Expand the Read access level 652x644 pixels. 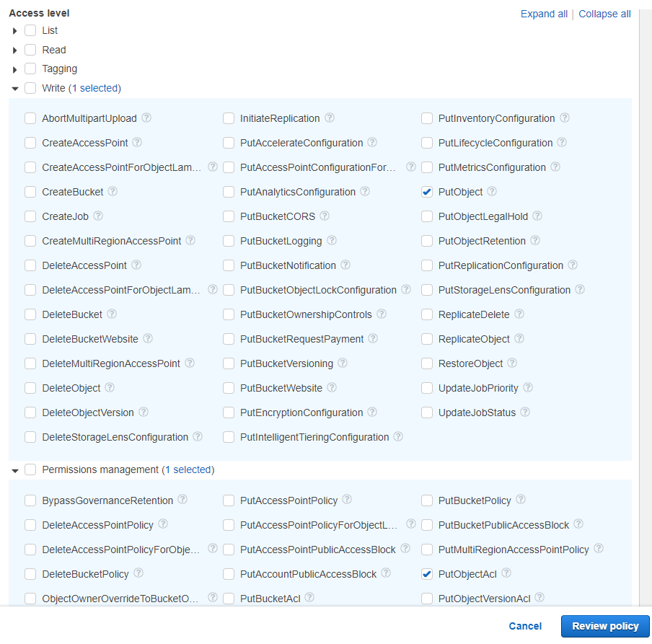click(15, 50)
